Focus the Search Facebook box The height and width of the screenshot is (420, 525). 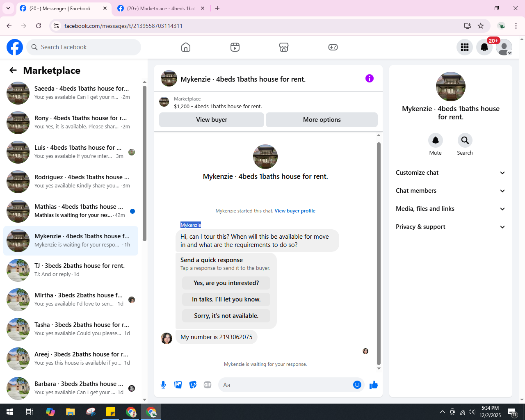pos(84,47)
